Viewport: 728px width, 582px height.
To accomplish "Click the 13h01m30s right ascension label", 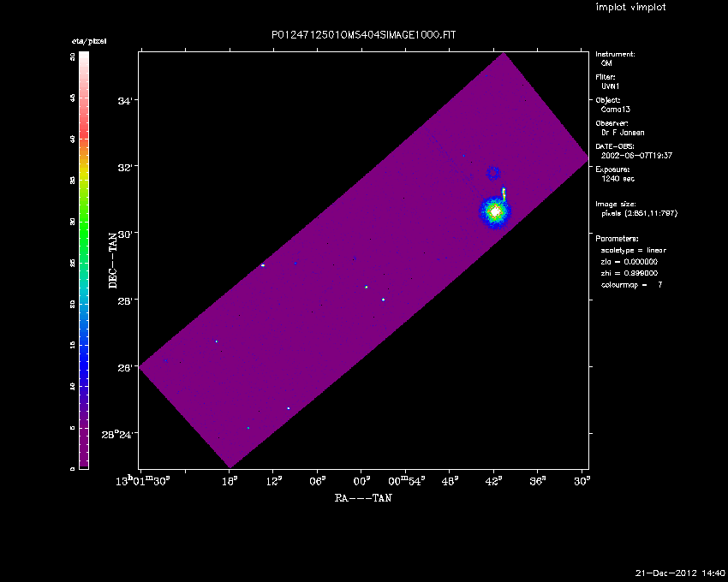I will click(x=143, y=481).
